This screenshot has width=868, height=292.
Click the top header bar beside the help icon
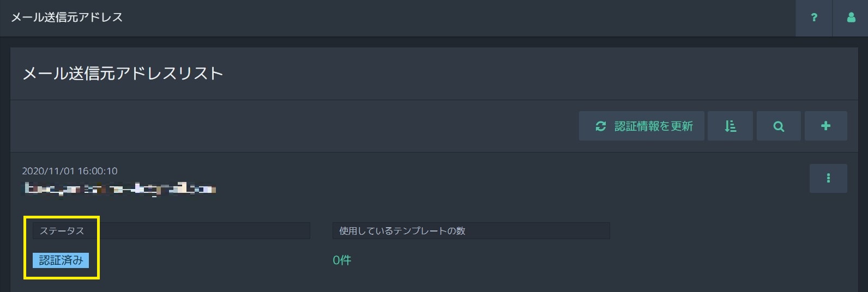pos(458,18)
